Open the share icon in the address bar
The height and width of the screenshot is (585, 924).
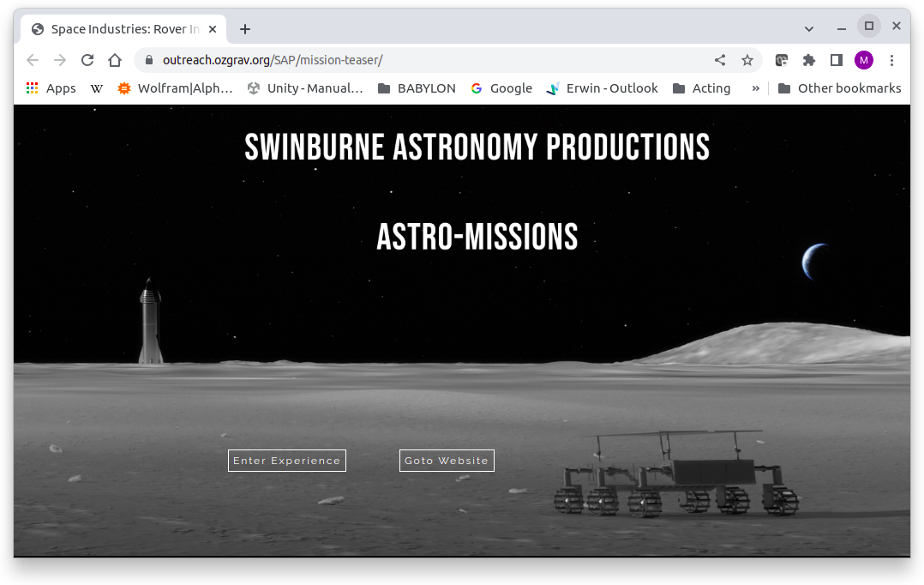coord(719,60)
